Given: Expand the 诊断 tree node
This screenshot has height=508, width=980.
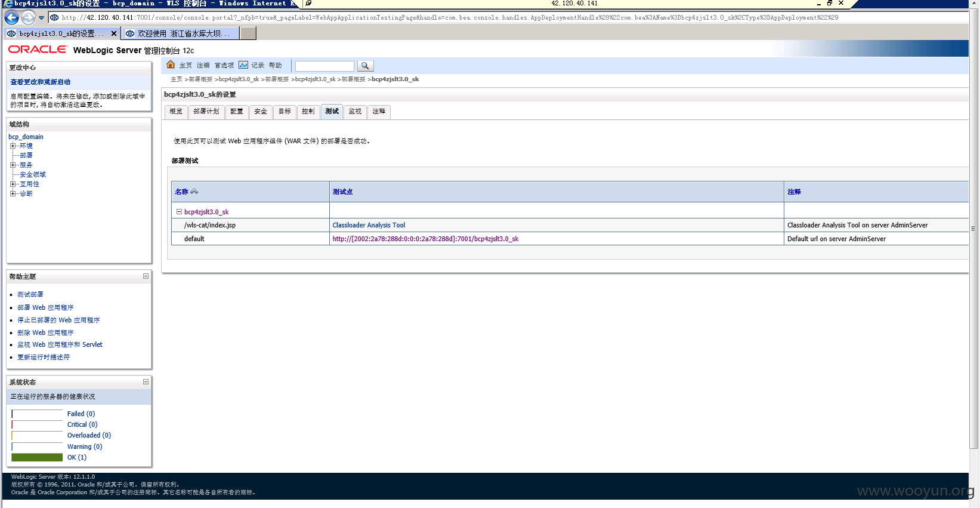Looking at the screenshot, I should pyautogui.click(x=13, y=193).
